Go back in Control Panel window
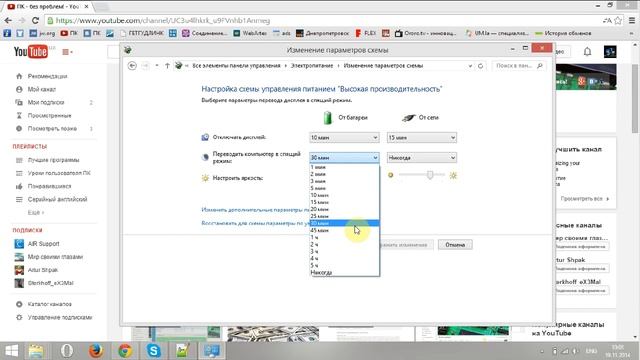This screenshot has width=640, height=360. coord(132,66)
